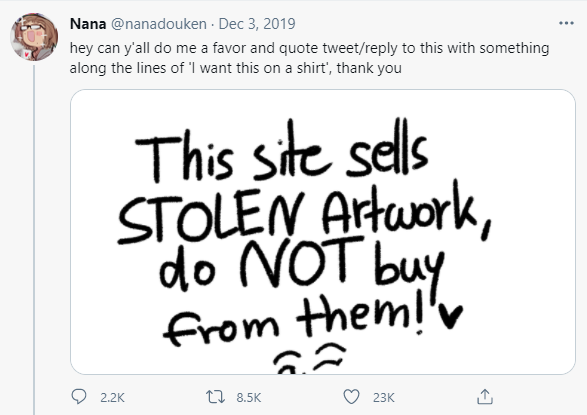Screen dimensions: 587x415
Task: Click the 8.5K retweets count
Action: click(x=249, y=397)
